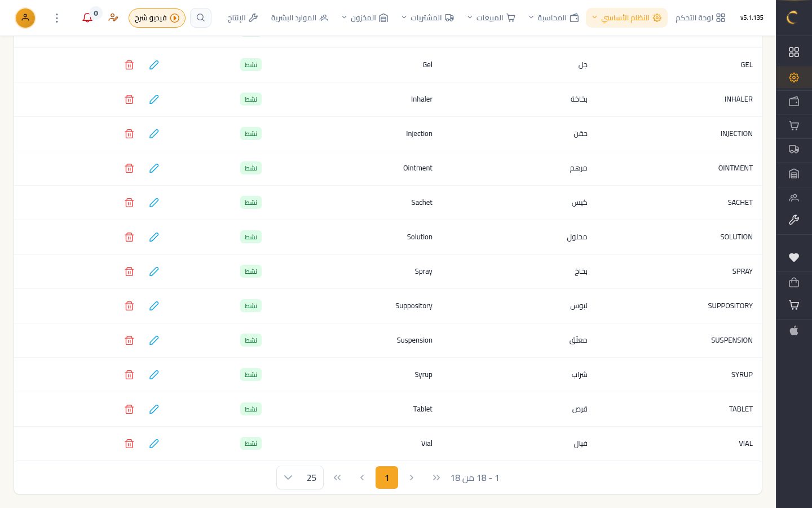
Task: Click the TABLET code cell
Action: (741, 409)
